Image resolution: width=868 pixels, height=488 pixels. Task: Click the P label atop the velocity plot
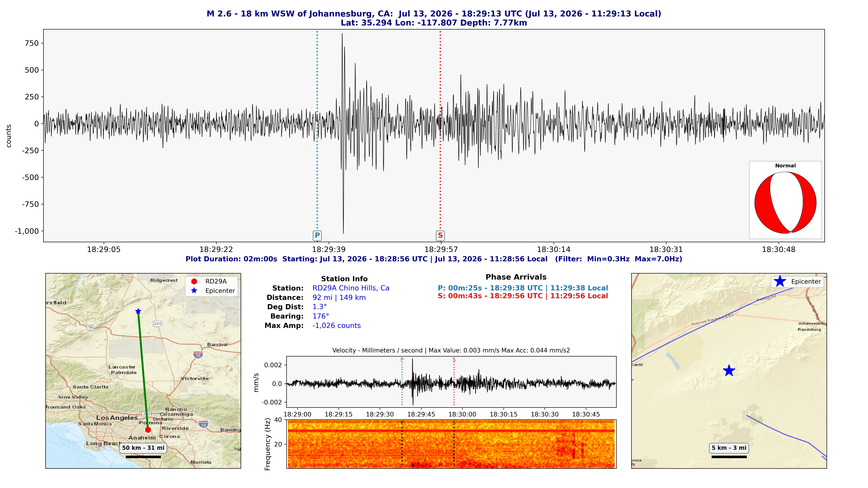pos(402,360)
